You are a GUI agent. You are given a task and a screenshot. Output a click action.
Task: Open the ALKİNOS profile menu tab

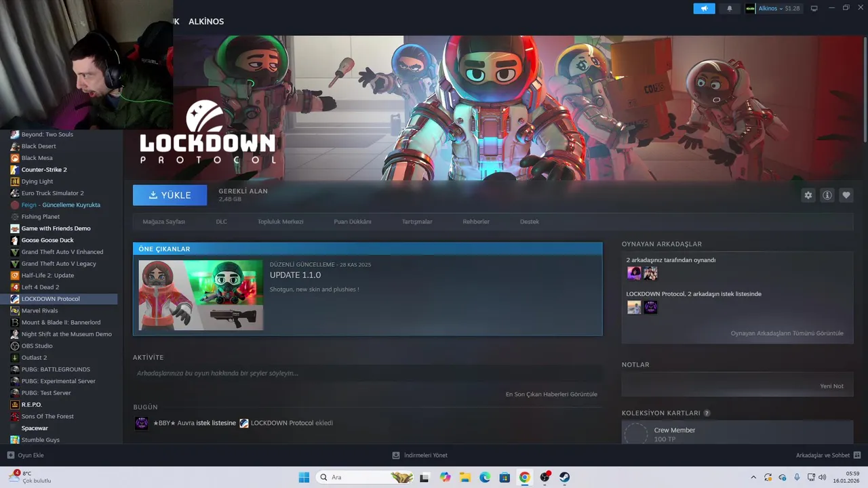206,22
